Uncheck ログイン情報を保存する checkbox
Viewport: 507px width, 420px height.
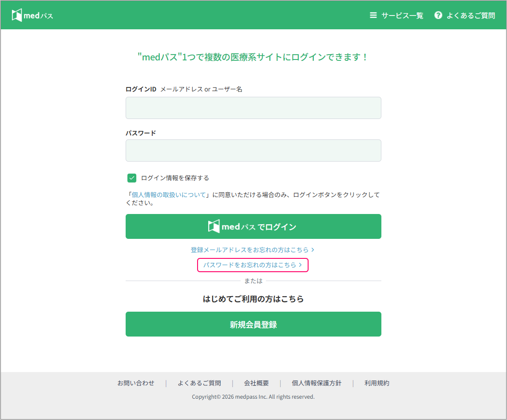click(x=131, y=178)
